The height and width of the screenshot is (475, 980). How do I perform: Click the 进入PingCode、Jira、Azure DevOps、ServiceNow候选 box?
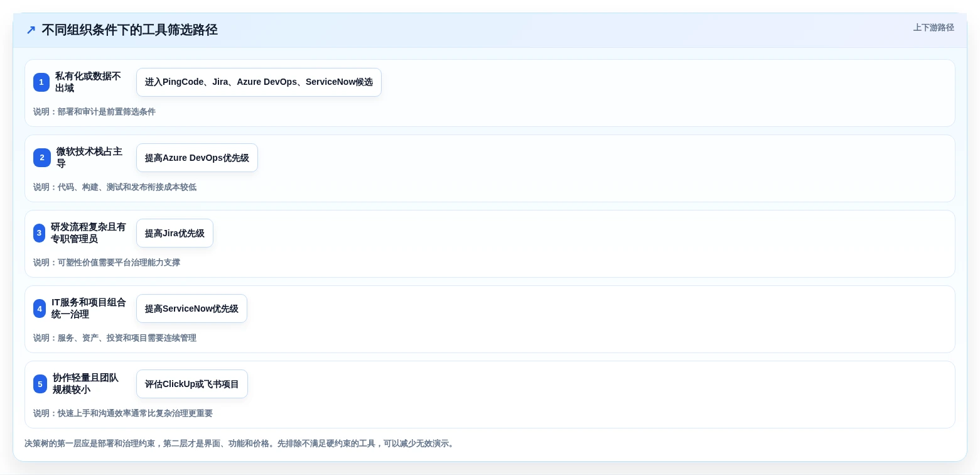coord(259,82)
